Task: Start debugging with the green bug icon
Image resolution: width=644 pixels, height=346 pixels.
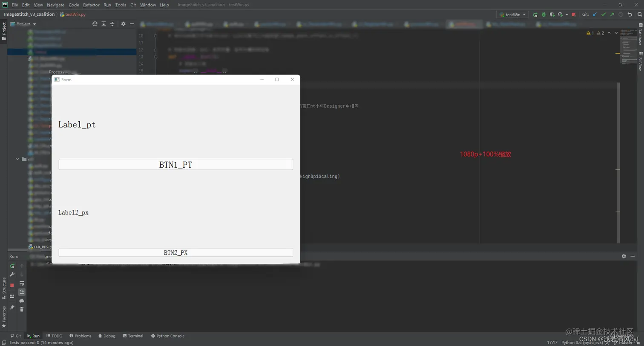Action: coord(543,14)
